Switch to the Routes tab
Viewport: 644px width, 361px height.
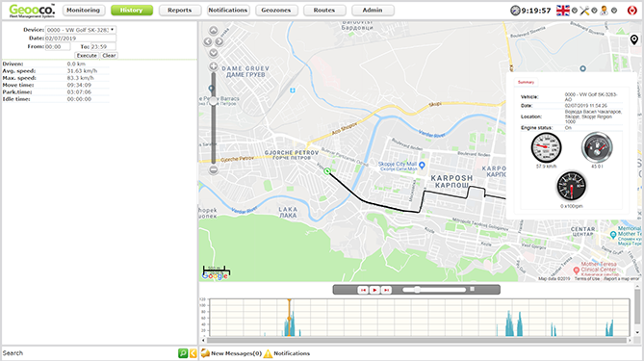pyautogui.click(x=324, y=11)
